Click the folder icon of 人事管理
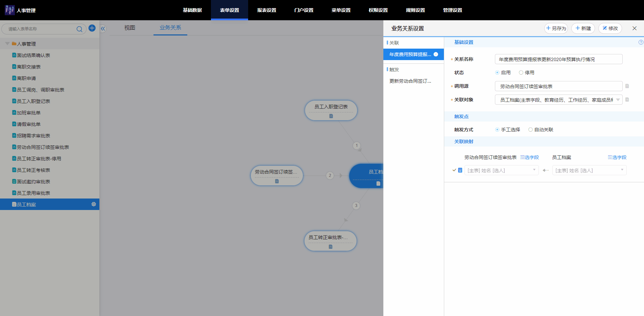Viewport: 644px width, 316px height. click(x=14, y=44)
